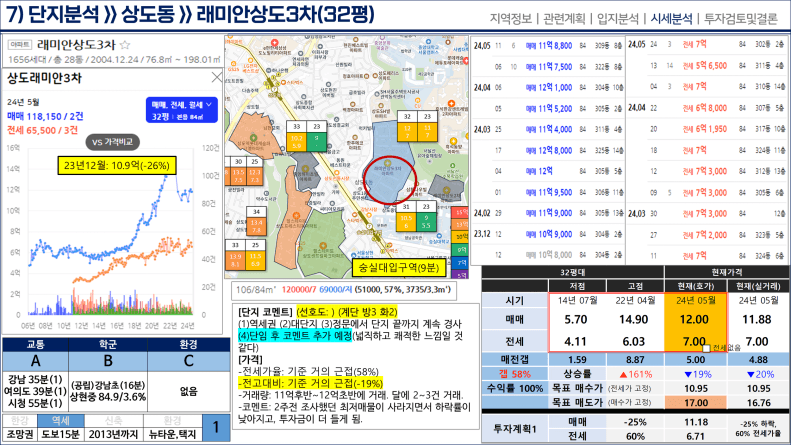Open the 매매 12억 8,000 transaction row
This screenshot has width=791, height=445.
coord(548,150)
